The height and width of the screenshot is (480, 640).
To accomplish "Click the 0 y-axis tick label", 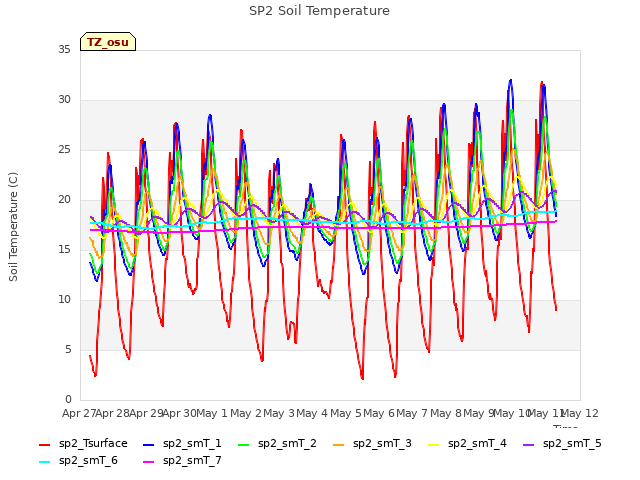I will pyautogui.click(x=68, y=400).
